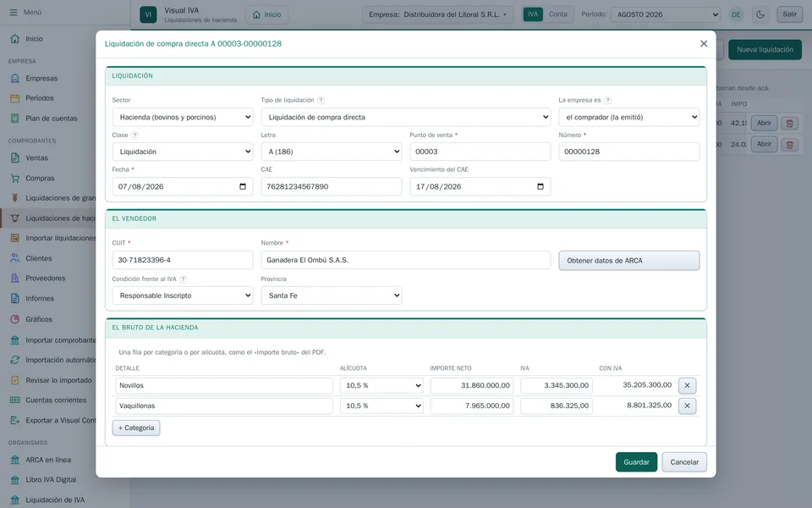Switch to IVA mode
The height and width of the screenshot is (508, 812).
(x=533, y=14)
